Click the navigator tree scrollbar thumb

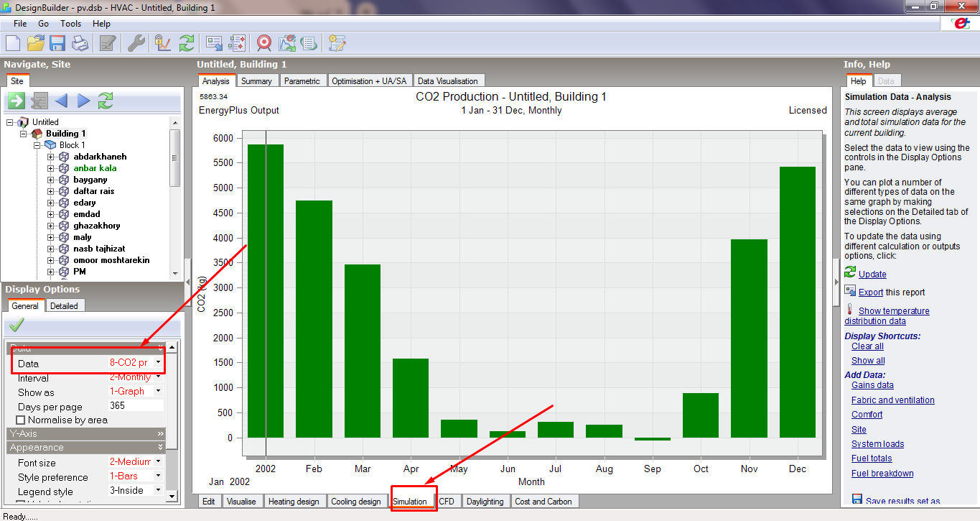174,158
